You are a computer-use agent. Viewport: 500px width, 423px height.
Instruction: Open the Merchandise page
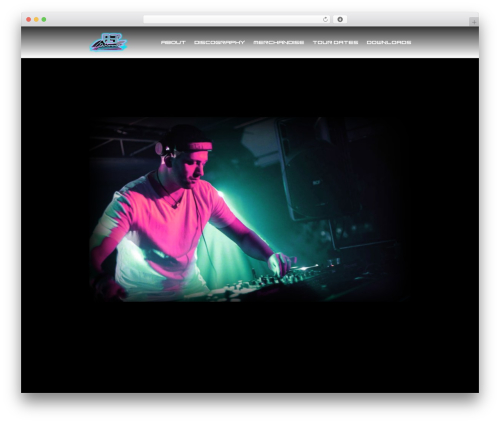pos(279,42)
